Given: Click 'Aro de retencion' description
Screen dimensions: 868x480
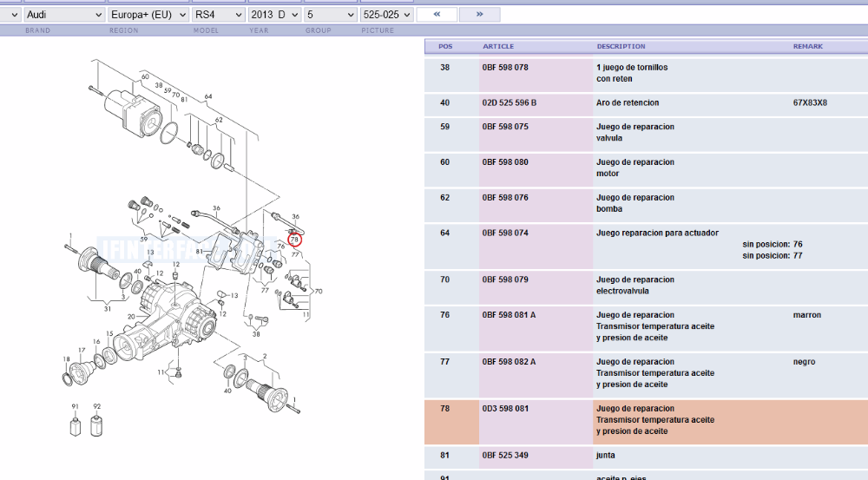Looking at the screenshot, I should click(x=628, y=103).
